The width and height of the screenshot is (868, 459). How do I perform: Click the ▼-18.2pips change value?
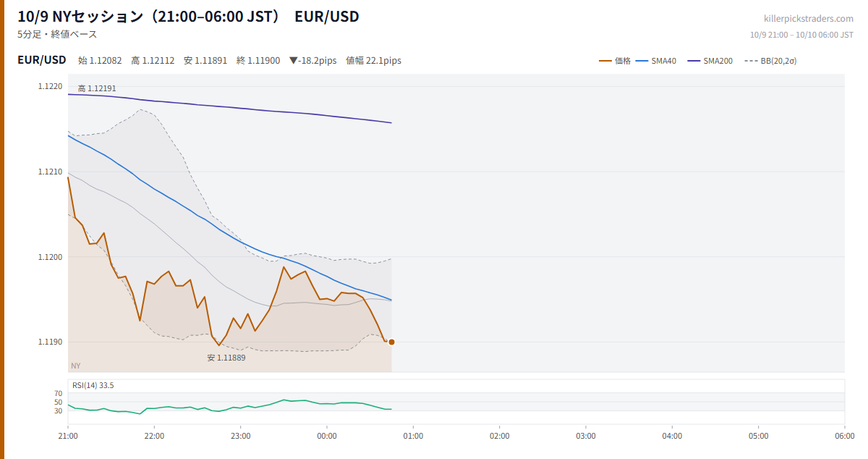(312, 61)
